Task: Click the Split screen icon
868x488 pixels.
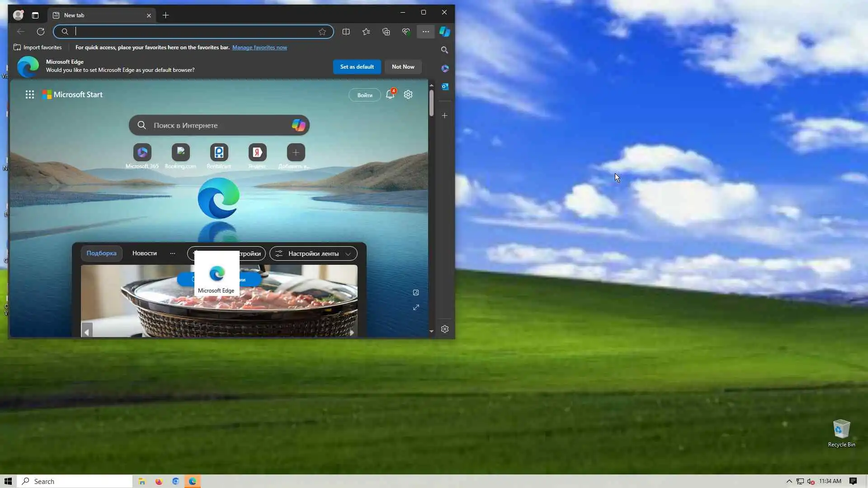Action: tap(346, 32)
